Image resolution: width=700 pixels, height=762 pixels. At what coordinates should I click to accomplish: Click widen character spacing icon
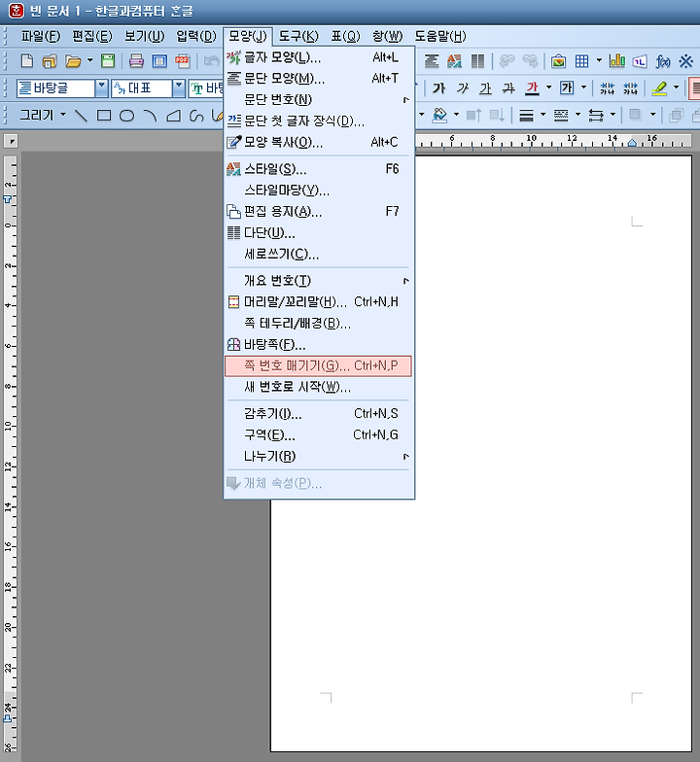(x=630, y=87)
